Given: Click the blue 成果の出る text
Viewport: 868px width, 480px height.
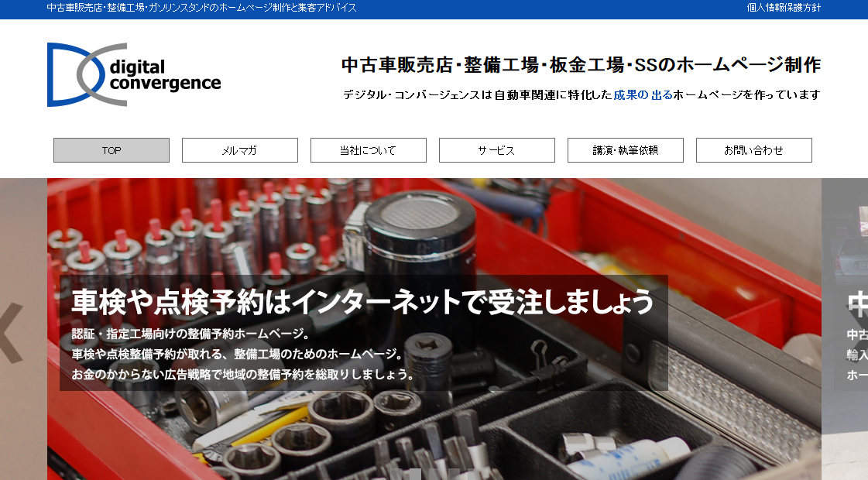Looking at the screenshot, I should (643, 95).
